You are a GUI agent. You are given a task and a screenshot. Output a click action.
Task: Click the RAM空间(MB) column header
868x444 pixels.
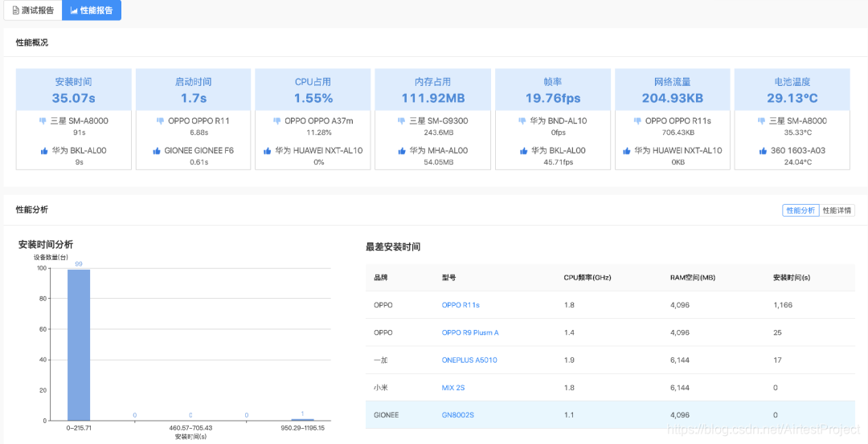(x=691, y=278)
